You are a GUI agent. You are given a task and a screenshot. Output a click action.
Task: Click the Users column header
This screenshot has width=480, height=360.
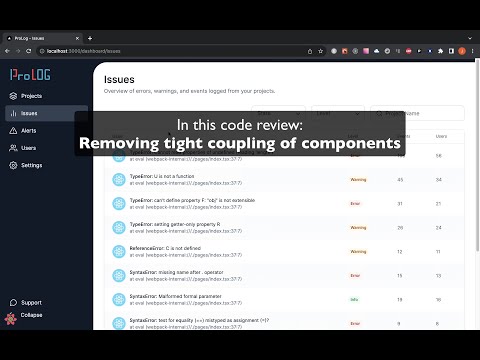(x=441, y=136)
